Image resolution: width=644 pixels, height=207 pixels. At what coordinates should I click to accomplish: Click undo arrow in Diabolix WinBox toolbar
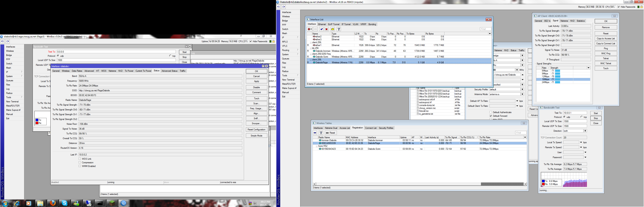(x=278, y=7)
